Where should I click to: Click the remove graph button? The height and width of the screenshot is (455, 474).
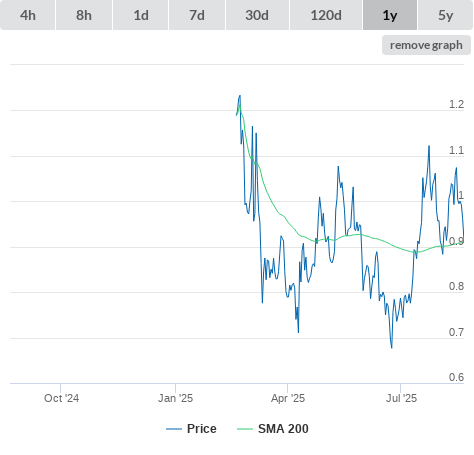click(426, 45)
